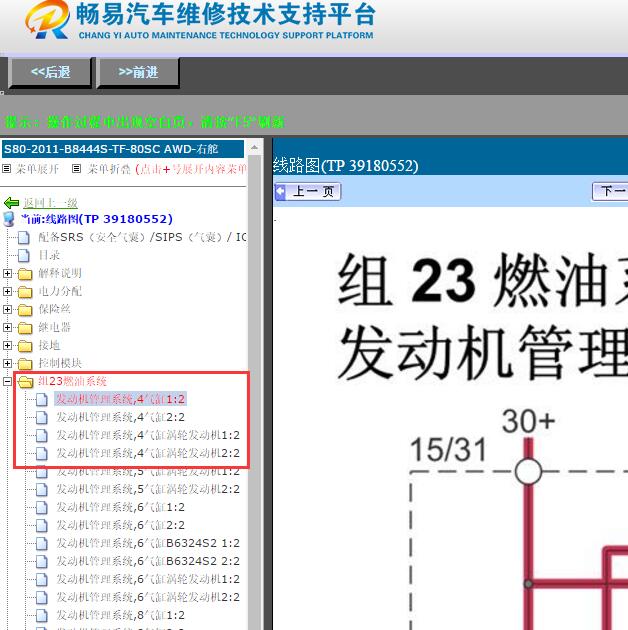The height and width of the screenshot is (630, 628).
Task: Select 发动机管理系统,6气缸涡轮发动机1:2
Action: point(147,579)
